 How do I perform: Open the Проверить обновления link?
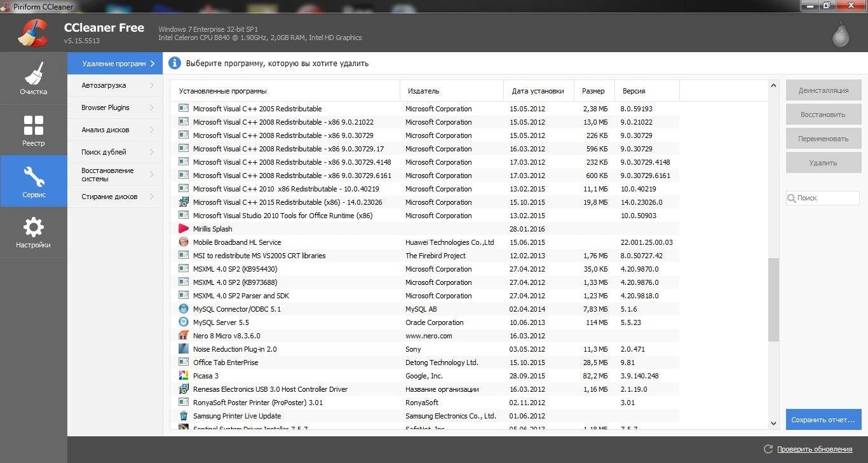(x=815, y=449)
